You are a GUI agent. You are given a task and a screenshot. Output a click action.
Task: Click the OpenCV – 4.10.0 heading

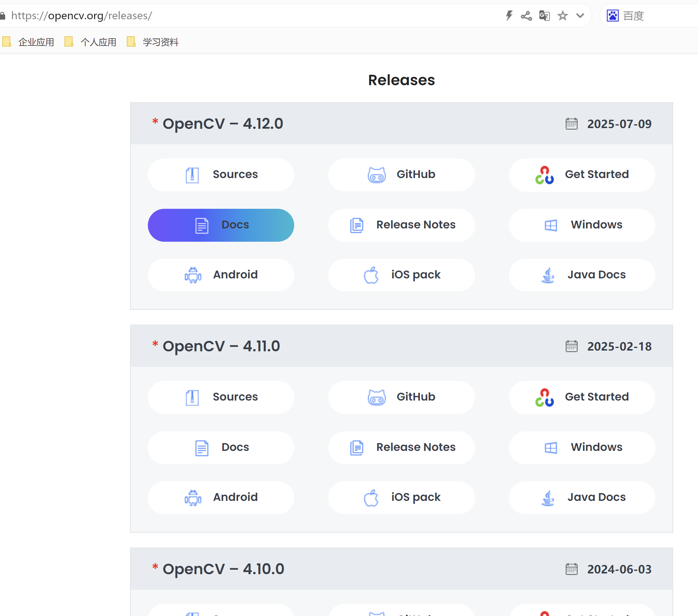(x=223, y=569)
